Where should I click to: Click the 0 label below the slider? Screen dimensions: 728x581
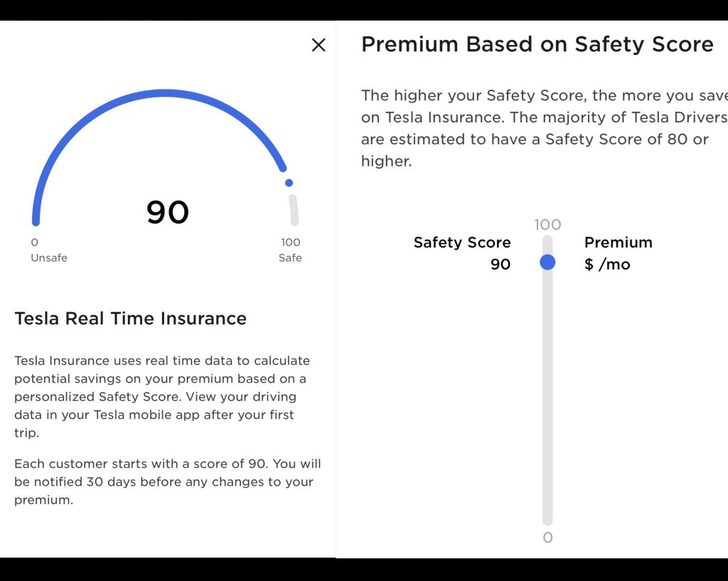[547, 538]
